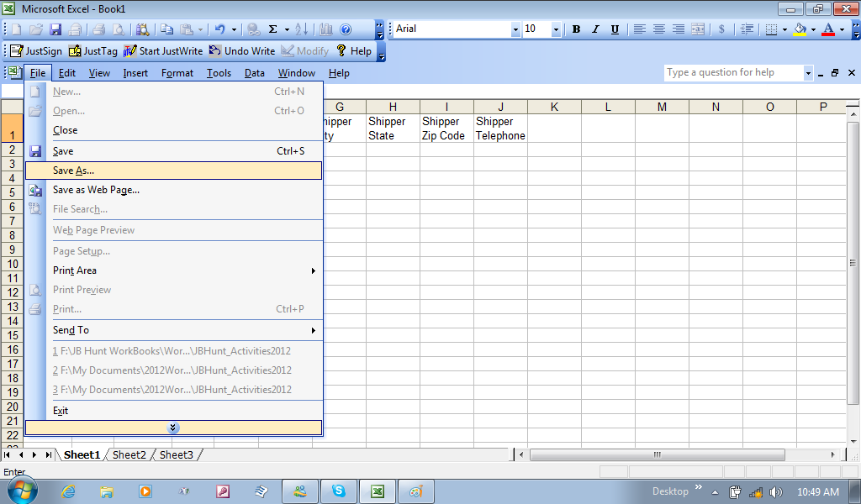861x504 pixels.
Task: Click the JustTag toolbar button
Action: 93,51
